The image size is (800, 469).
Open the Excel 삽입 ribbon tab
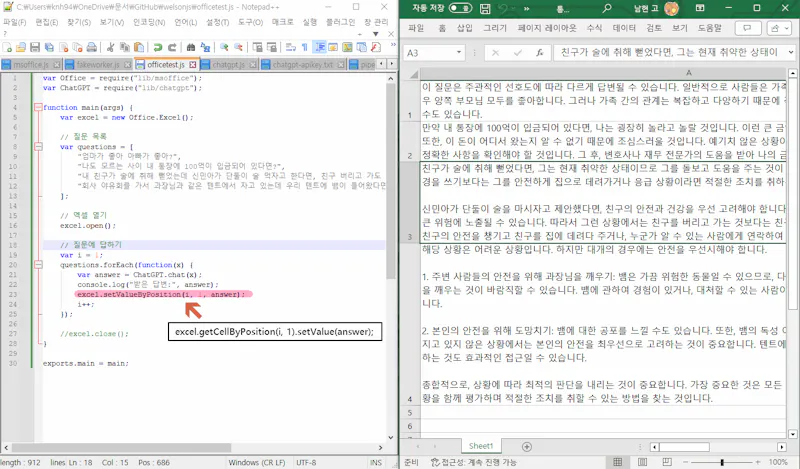pyautogui.click(x=464, y=28)
